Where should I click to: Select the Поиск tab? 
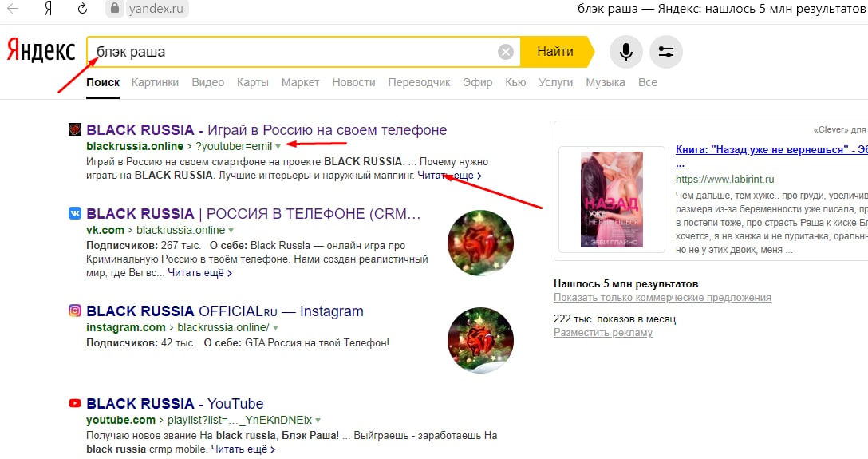(x=103, y=82)
